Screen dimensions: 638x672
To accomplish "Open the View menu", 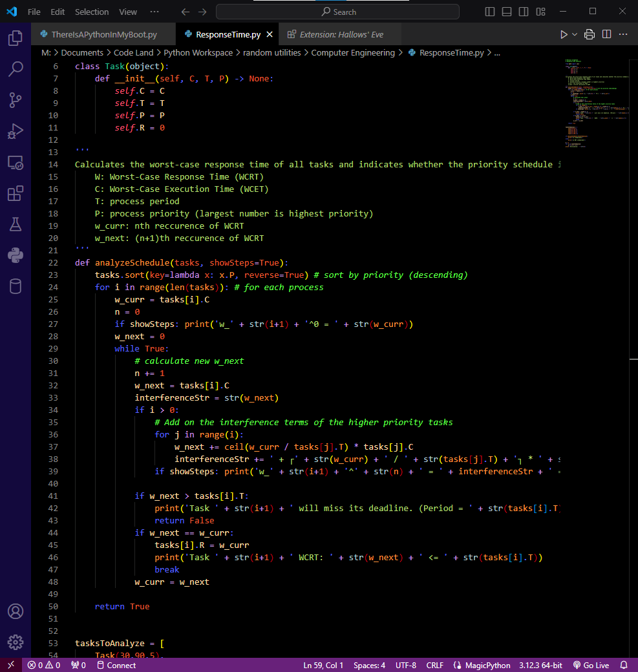I will (x=128, y=12).
